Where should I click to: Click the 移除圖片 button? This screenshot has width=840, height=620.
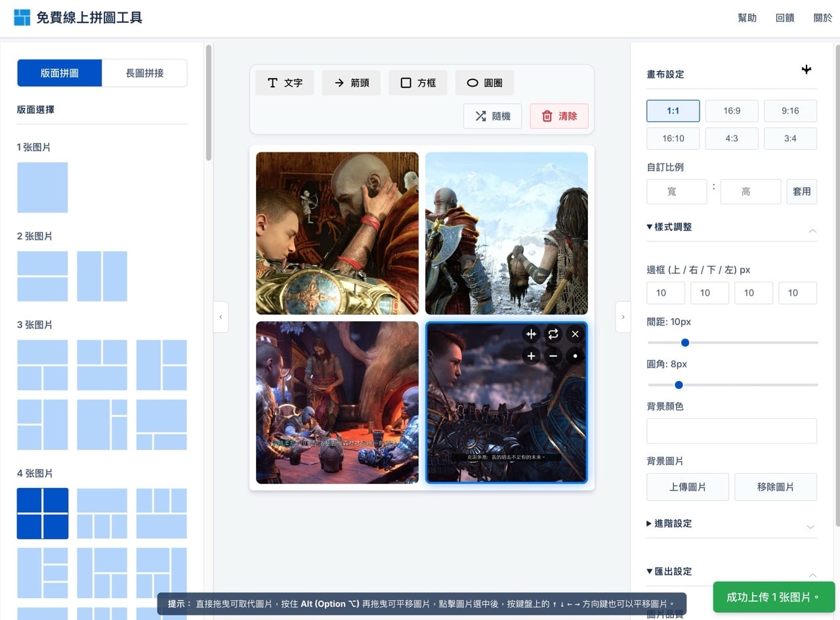coord(776,487)
